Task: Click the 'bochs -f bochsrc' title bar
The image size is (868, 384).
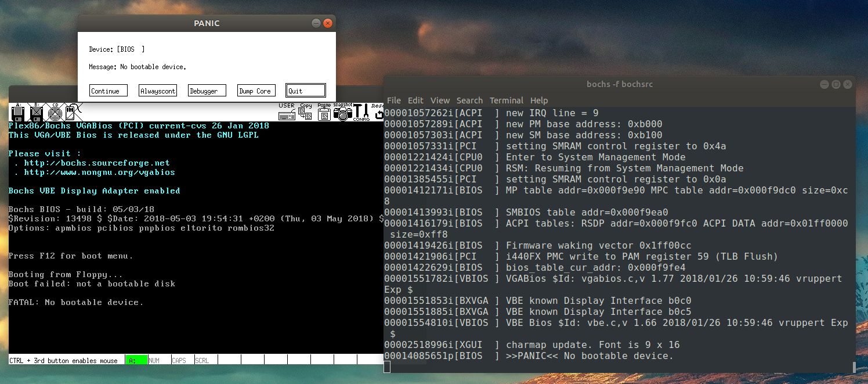Action: coord(620,84)
